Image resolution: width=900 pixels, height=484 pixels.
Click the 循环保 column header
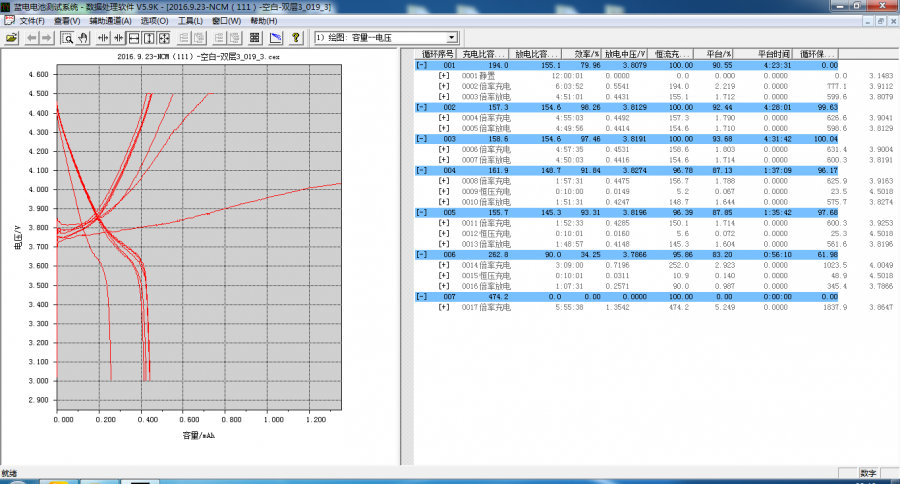point(816,54)
